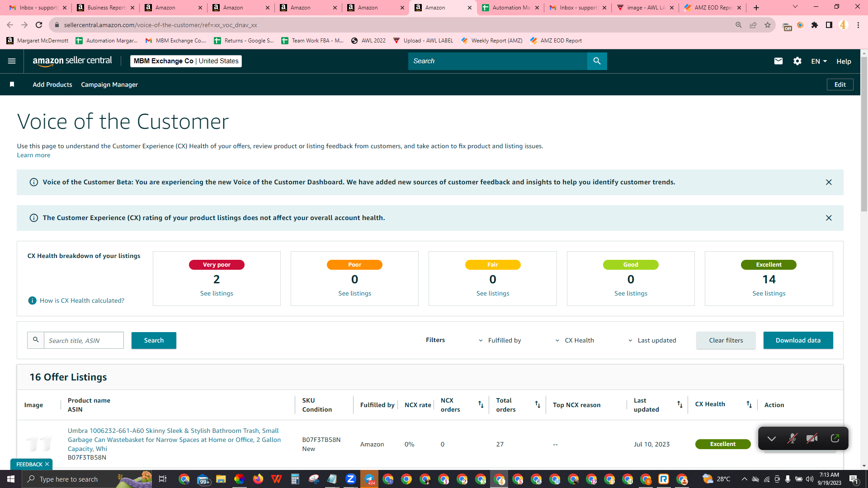868x488 pixels.
Task: Click Clear filters button
Action: point(726,340)
